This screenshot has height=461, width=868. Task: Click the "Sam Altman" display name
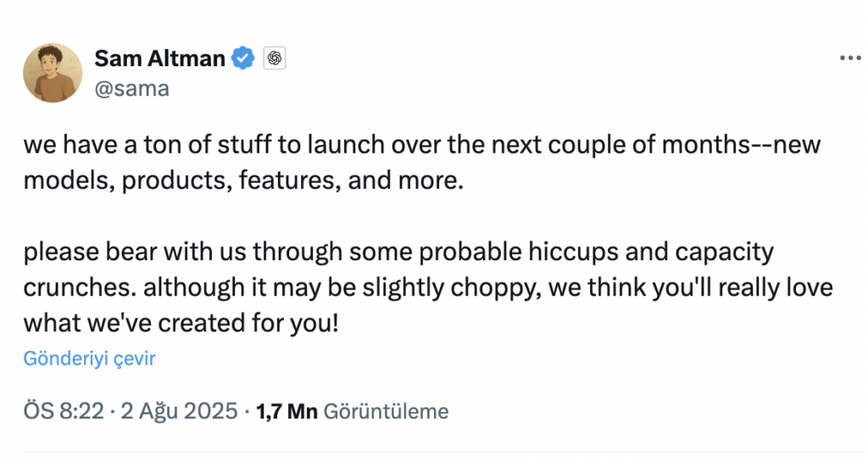point(159,58)
